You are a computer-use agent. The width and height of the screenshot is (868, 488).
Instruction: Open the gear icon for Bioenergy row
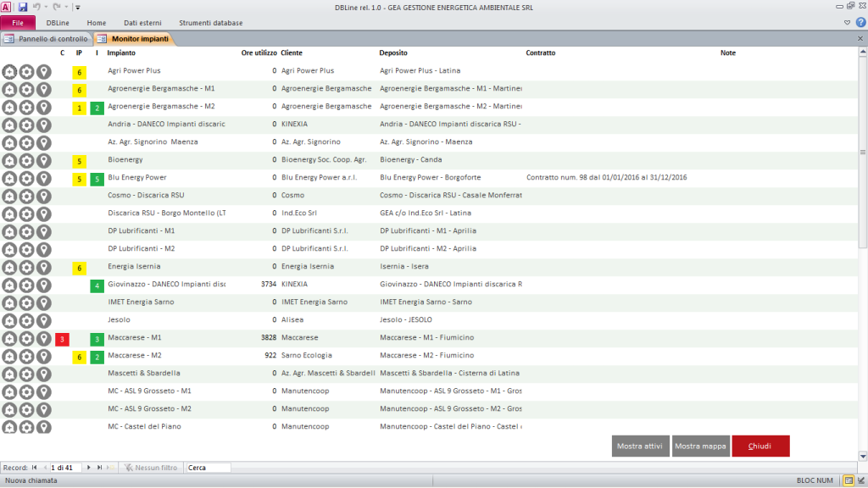(26, 160)
